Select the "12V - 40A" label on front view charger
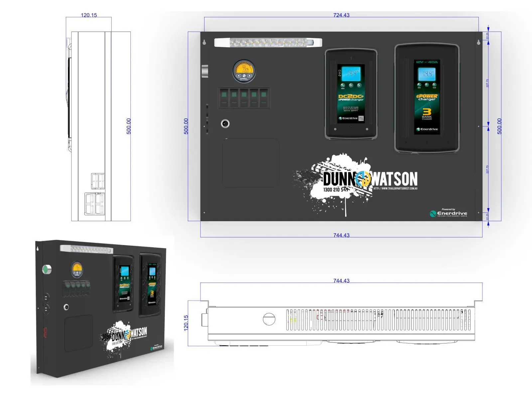The width and height of the screenshot is (532, 399). [x=427, y=62]
